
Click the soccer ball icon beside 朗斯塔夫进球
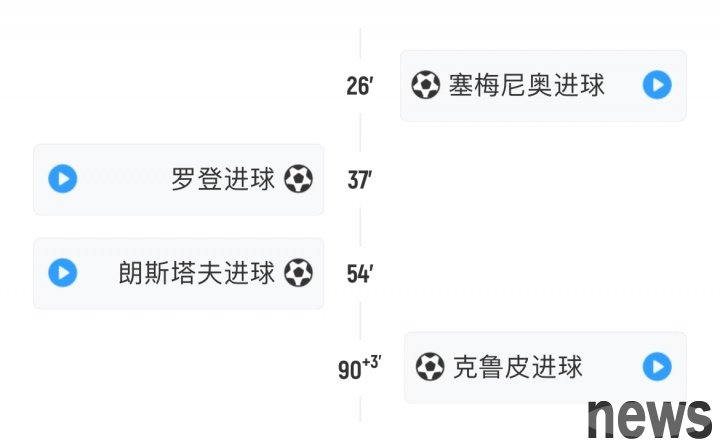pyautogui.click(x=298, y=273)
